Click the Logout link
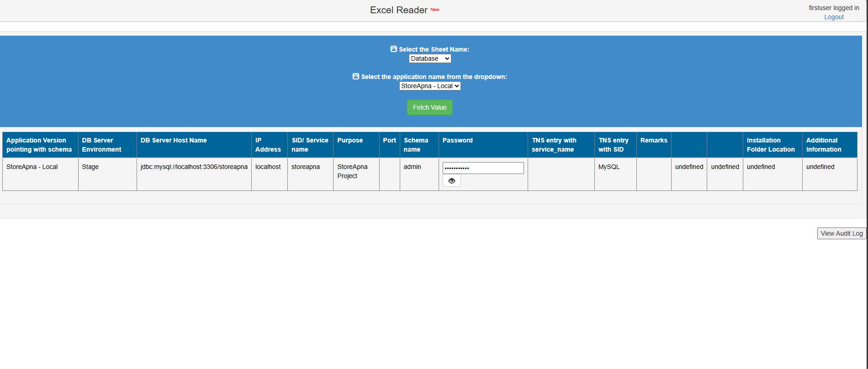Viewport: 868px width, 369px height. 833,17
